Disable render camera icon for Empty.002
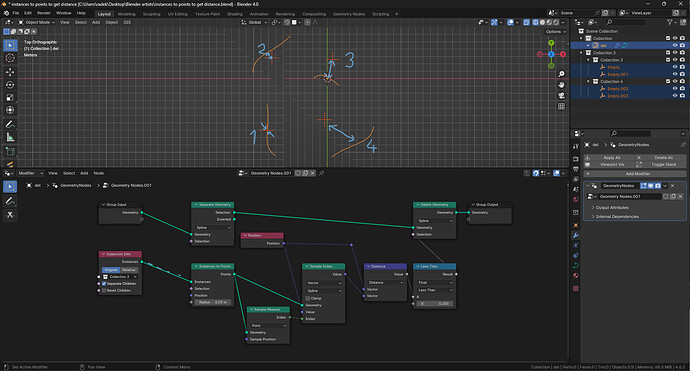The width and height of the screenshot is (690, 371). click(682, 89)
